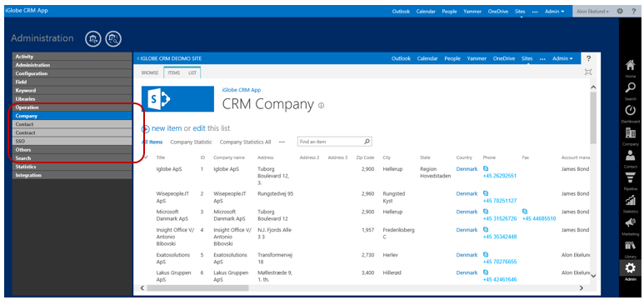
Task: Click the horizontal scrollbar thumb below the list
Action: 197,288
